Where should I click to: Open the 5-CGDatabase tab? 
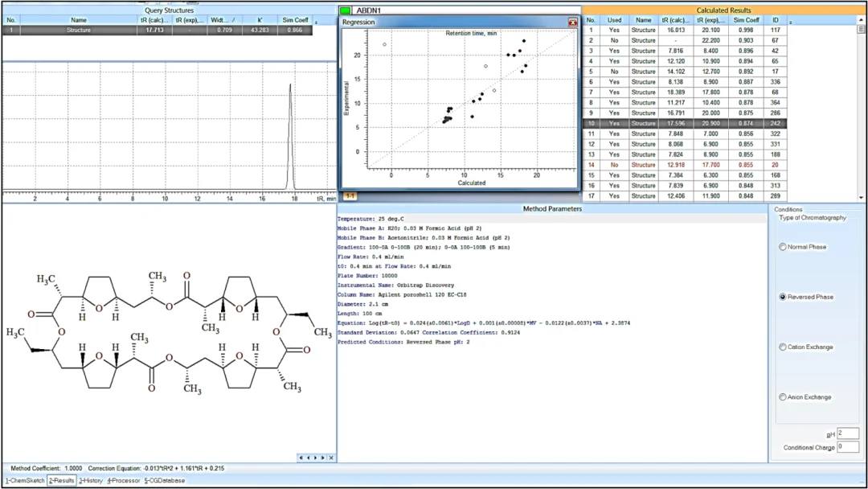(x=165, y=481)
